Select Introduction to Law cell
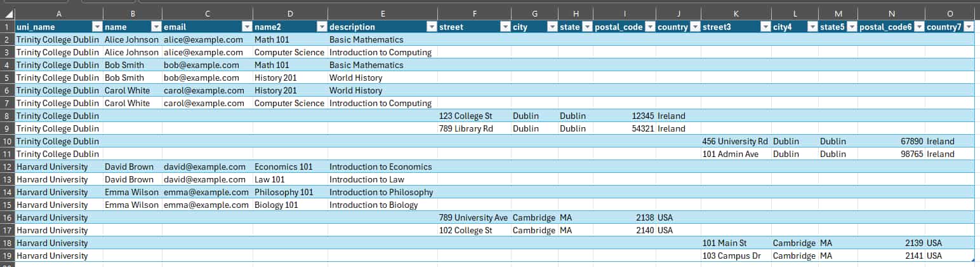 click(383, 179)
